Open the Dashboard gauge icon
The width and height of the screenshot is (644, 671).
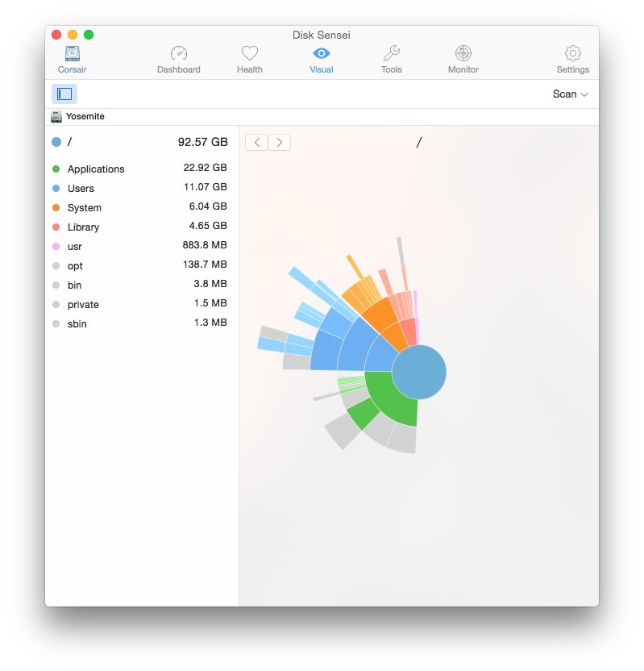tap(179, 54)
